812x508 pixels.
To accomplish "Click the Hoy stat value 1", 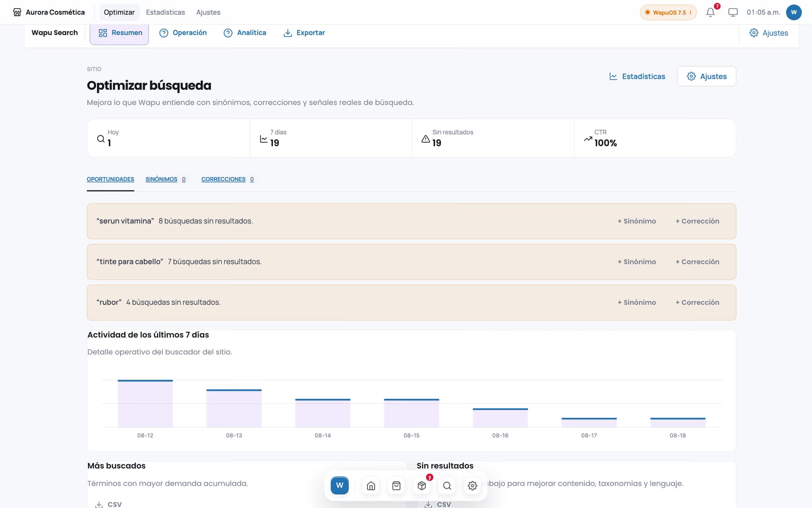I will pos(109,143).
